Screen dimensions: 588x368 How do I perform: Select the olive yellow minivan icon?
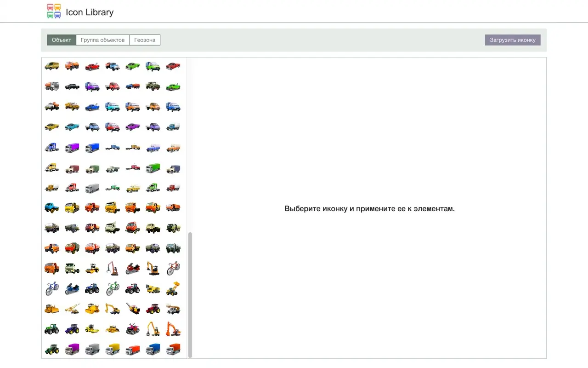point(52,66)
